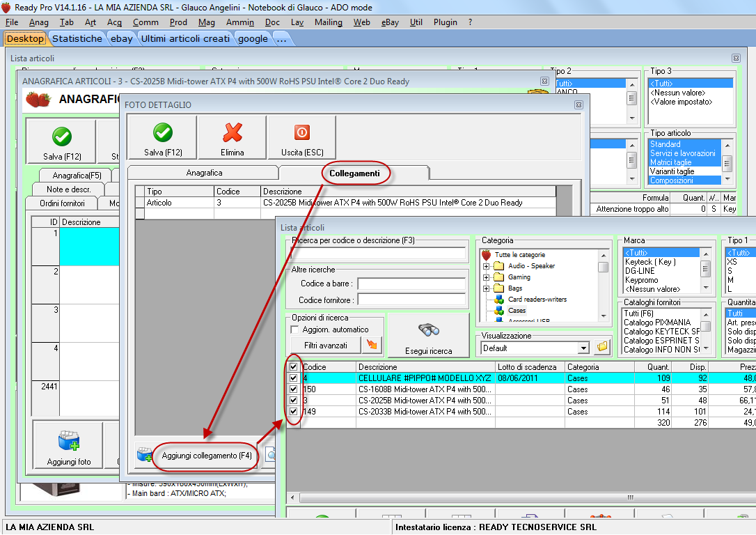
Task: Click the Bags folder icon
Action: tap(499, 288)
